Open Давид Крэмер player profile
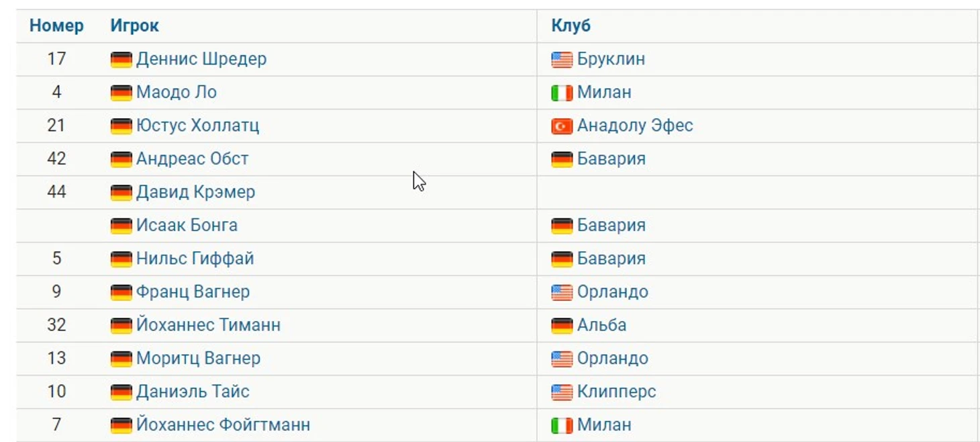This screenshot has height=442, width=980. pyautogui.click(x=195, y=192)
